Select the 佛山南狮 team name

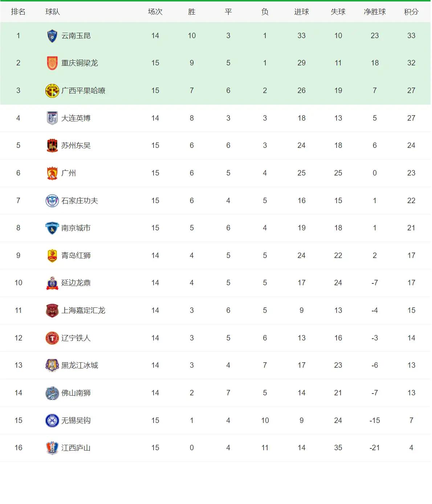tap(76, 393)
